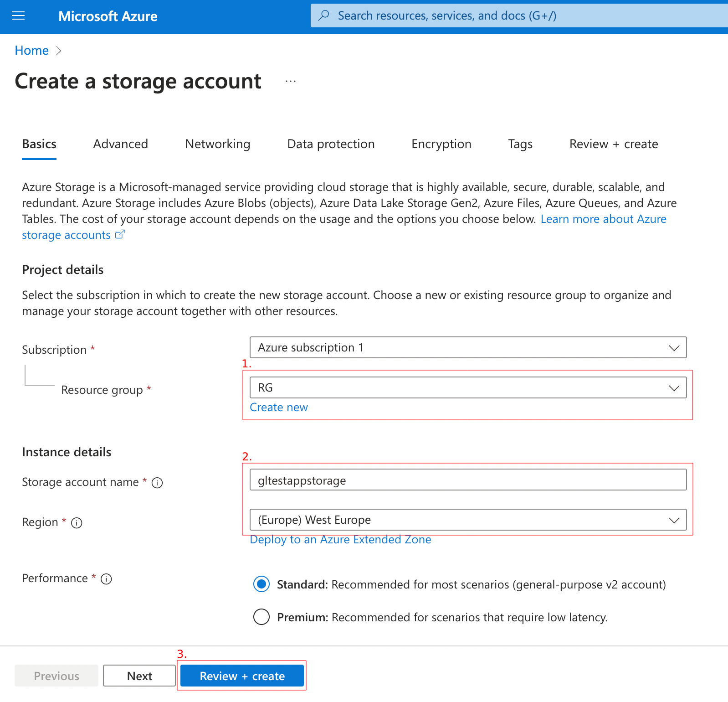Click the Previous button
This screenshot has width=728, height=702.
[56, 676]
